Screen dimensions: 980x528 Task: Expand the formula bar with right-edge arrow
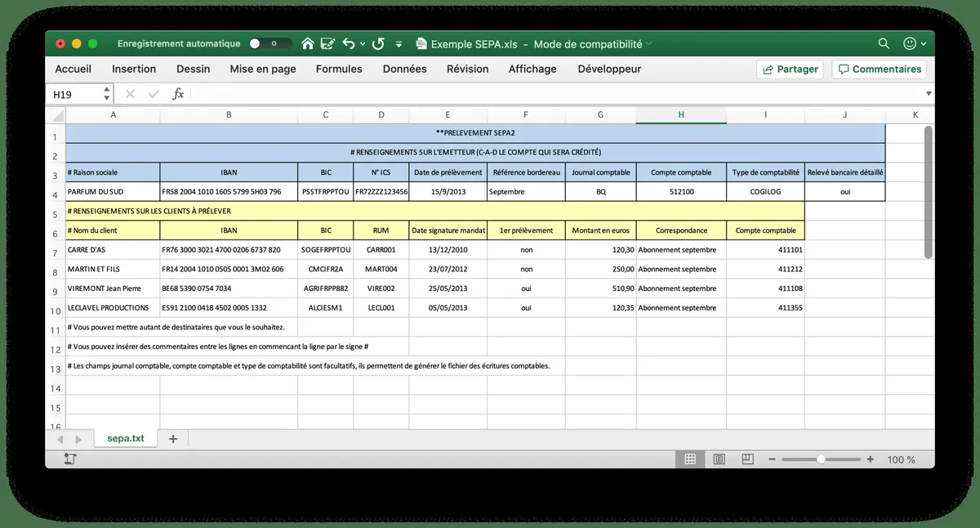pyautogui.click(x=928, y=94)
